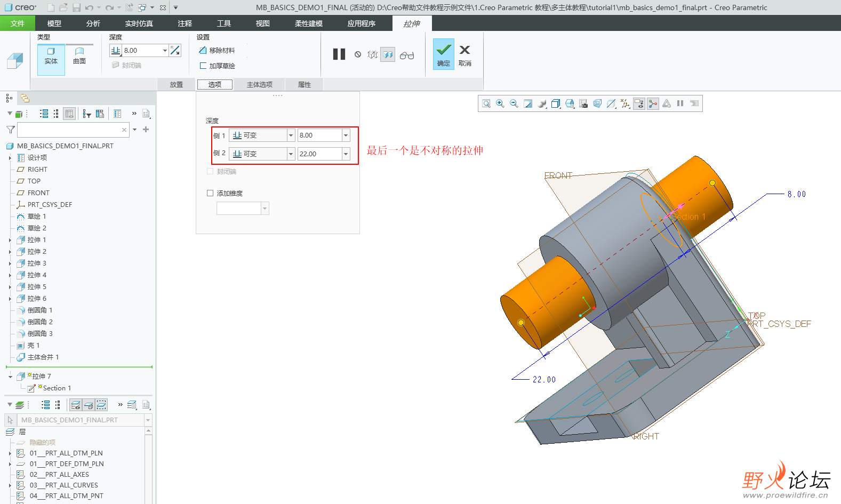Click the glasses verify mode icon
Viewport: 841px width, 504px height.
click(407, 55)
